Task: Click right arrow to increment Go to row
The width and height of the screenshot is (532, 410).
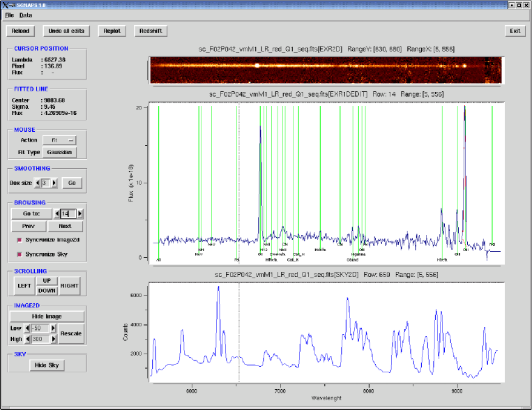Action: 79,213
